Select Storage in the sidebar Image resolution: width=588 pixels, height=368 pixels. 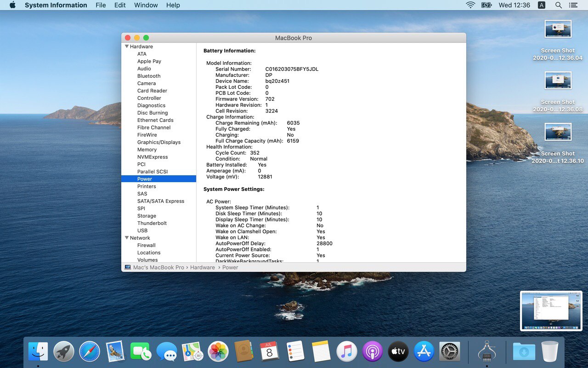147,216
